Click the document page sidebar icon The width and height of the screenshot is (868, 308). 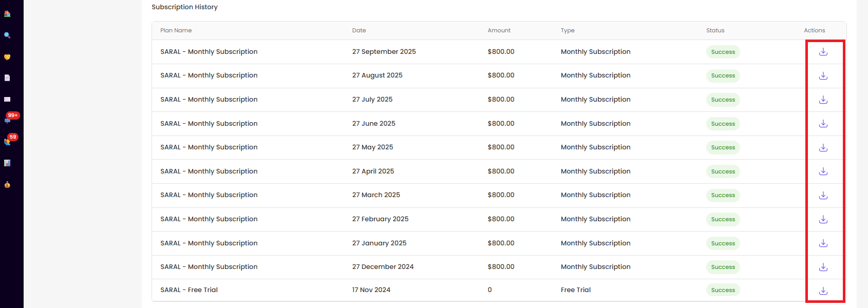pos(7,78)
